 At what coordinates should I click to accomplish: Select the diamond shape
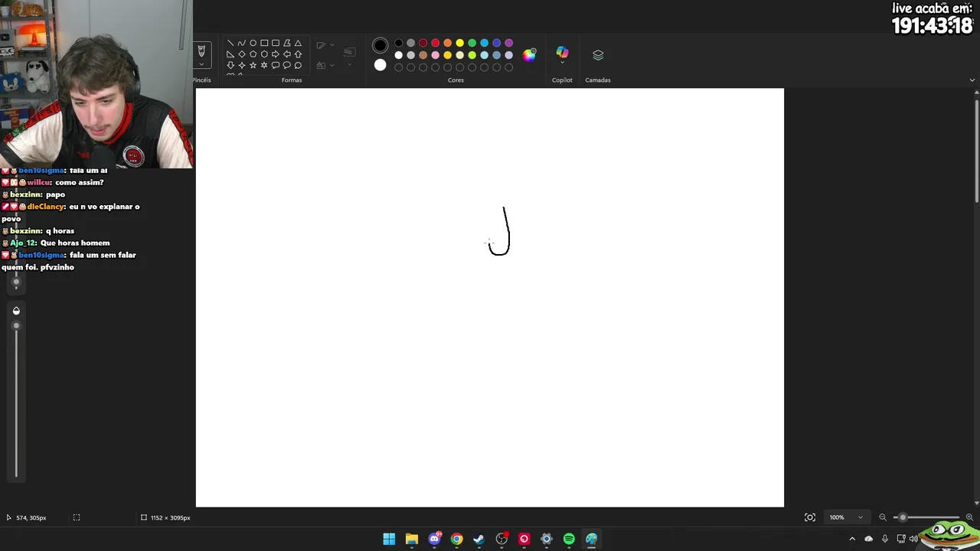point(242,54)
